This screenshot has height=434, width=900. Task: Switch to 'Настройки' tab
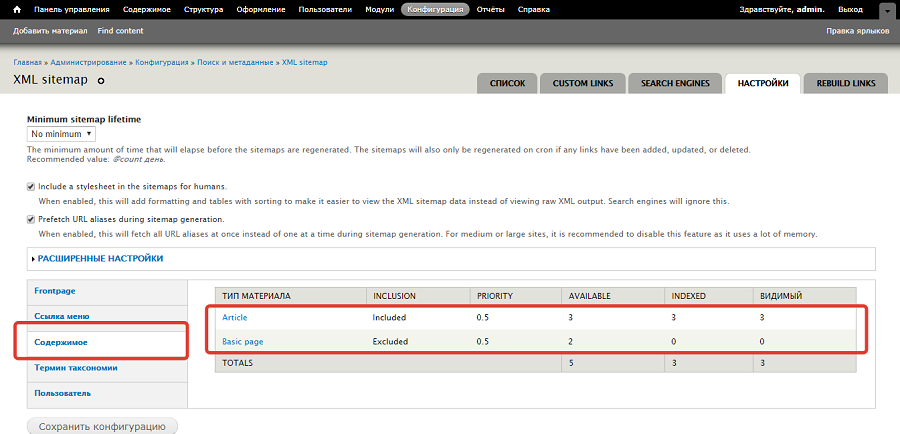(x=763, y=83)
